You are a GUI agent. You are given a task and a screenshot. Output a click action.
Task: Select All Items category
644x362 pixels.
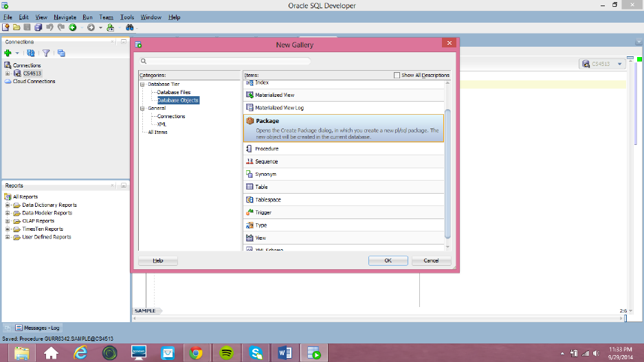tap(157, 132)
